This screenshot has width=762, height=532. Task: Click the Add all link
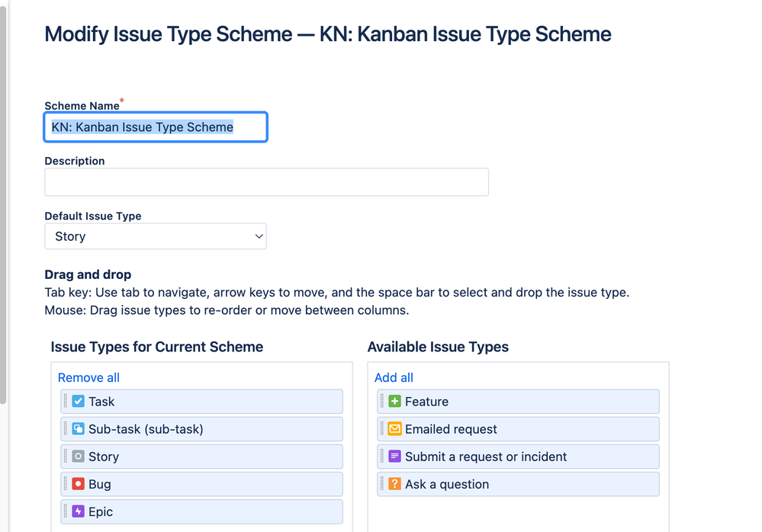[394, 377]
